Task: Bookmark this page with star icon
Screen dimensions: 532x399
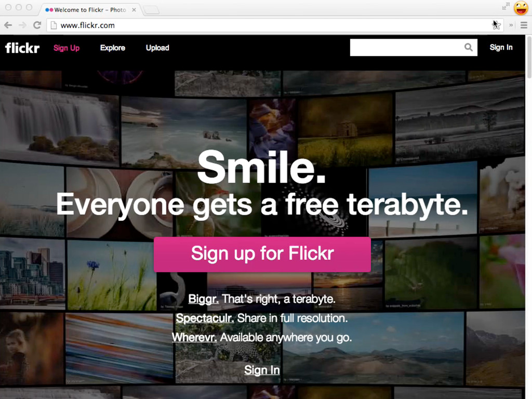Action: click(x=496, y=25)
